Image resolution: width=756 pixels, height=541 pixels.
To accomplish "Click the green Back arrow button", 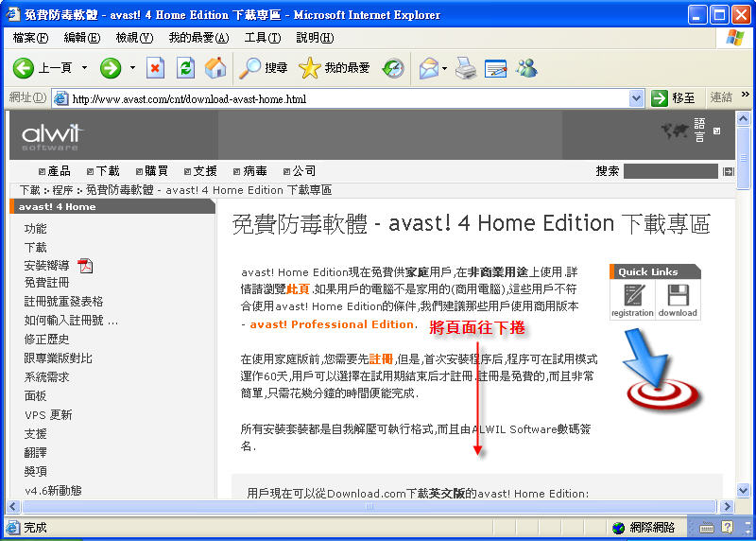I will click(x=23, y=68).
